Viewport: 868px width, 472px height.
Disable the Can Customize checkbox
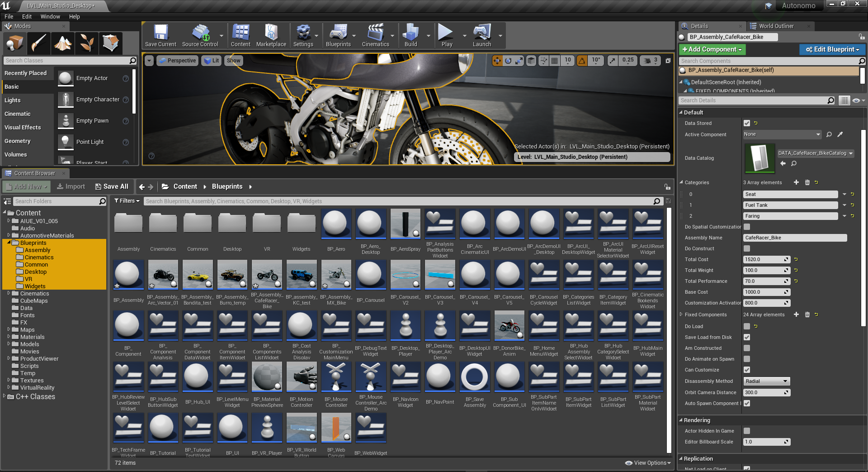pyautogui.click(x=747, y=370)
